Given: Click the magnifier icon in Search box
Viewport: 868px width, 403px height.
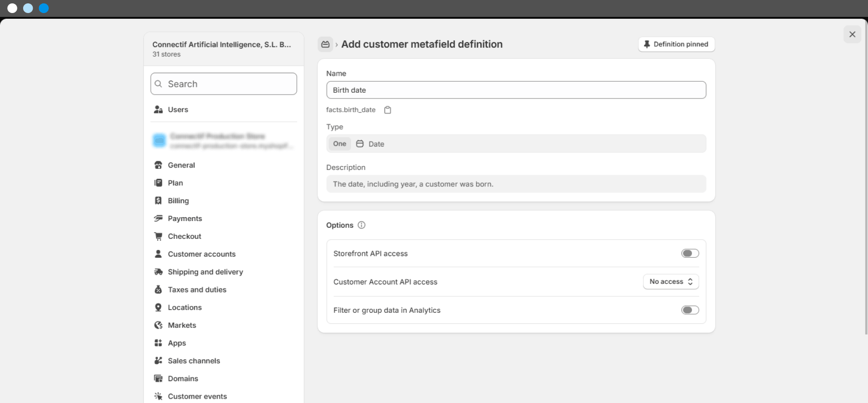Looking at the screenshot, I should pos(158,84).
